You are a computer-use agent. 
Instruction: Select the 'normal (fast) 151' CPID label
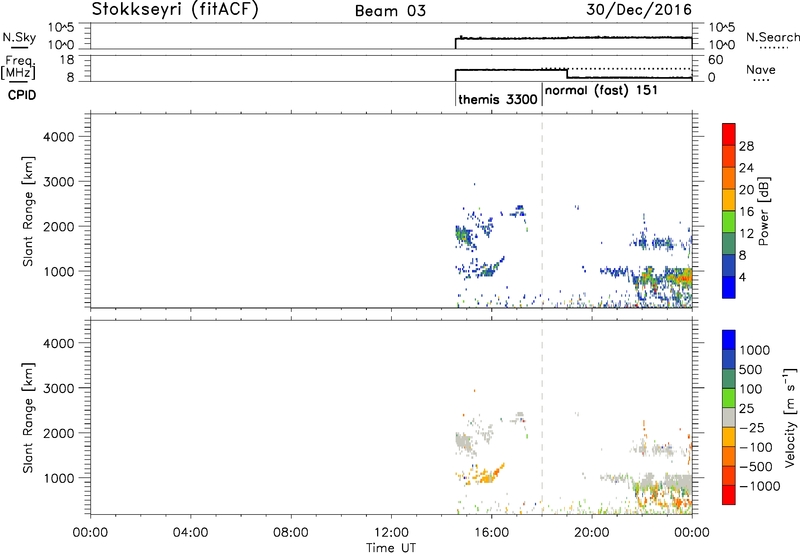[x=601, y=91]
